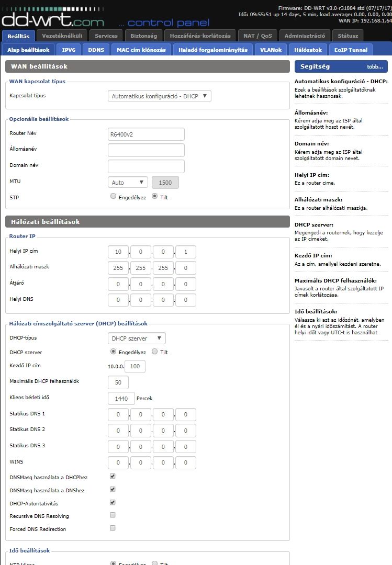Click the WAN IP: 192.168.1.64 text
Image resolution: width=392 pixels, height=565 pixels.
tap(365, 20)
